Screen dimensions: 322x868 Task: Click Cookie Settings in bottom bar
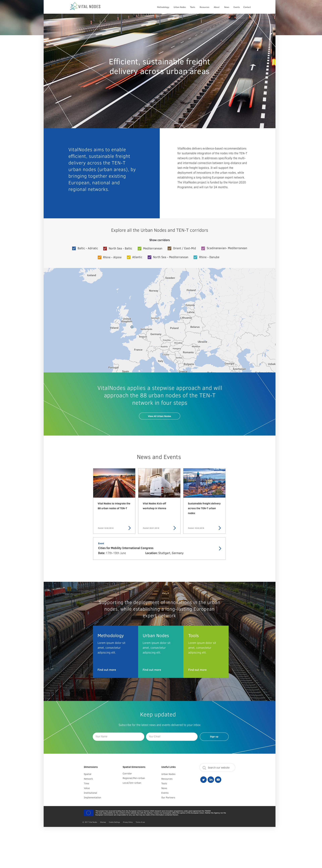pyautogui.click(x=114, y=822)
